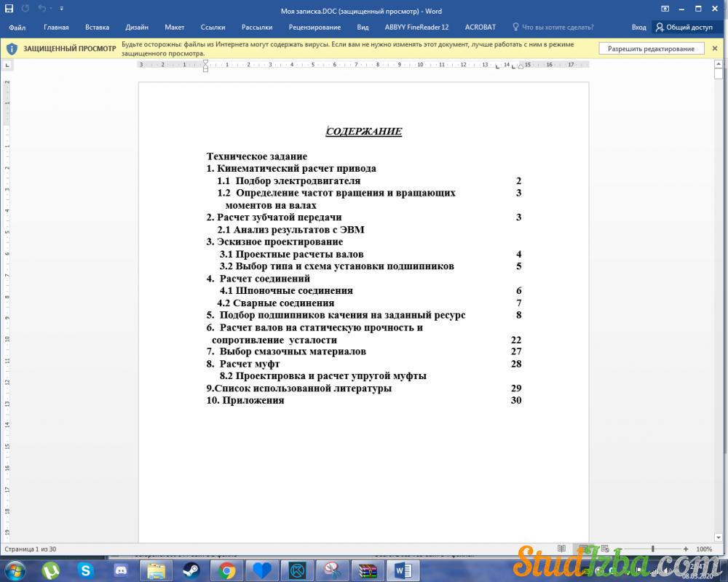Click '1. Кинематический расчет привода' line
The image size is (728, 582).
click(291, 169)
